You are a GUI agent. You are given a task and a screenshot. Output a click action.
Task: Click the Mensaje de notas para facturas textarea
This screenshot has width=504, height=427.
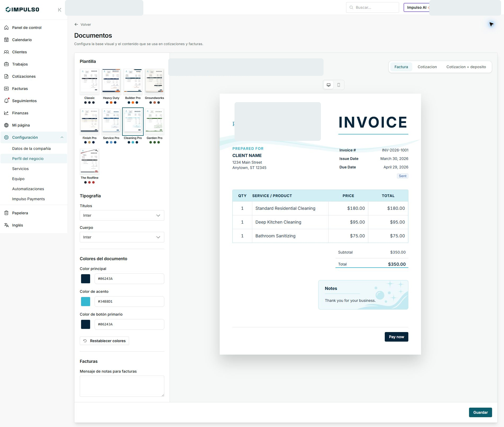point(122,386)
